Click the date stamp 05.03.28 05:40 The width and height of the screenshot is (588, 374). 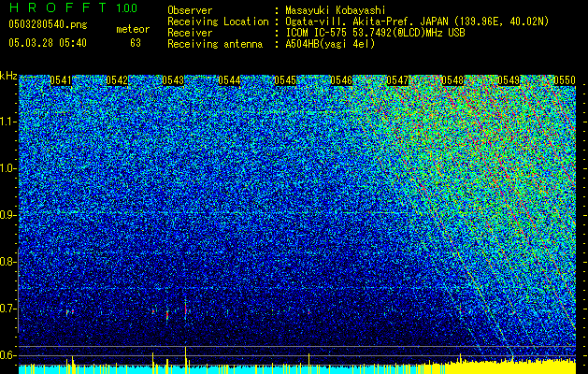point(48,43)
